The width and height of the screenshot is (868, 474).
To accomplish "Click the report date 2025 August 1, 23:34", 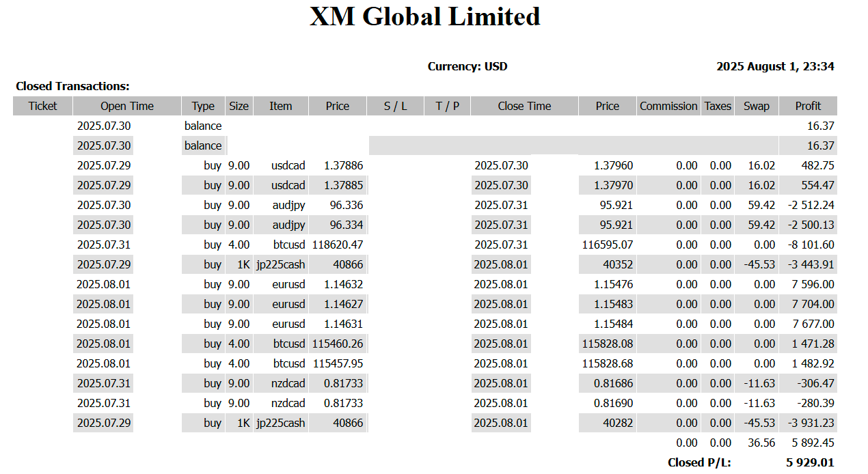I will tap(775, 66).
